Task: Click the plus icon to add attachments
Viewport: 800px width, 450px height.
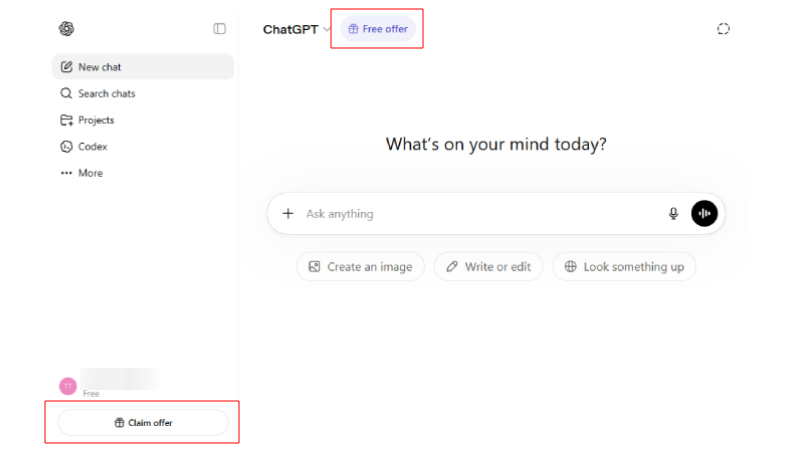Action: (x=288, y=213)
